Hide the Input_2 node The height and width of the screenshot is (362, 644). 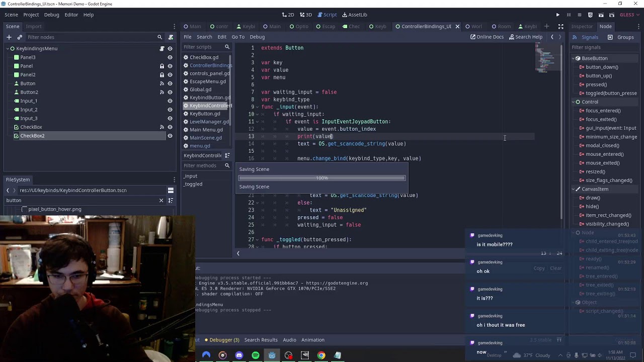[x=170, y=110]
